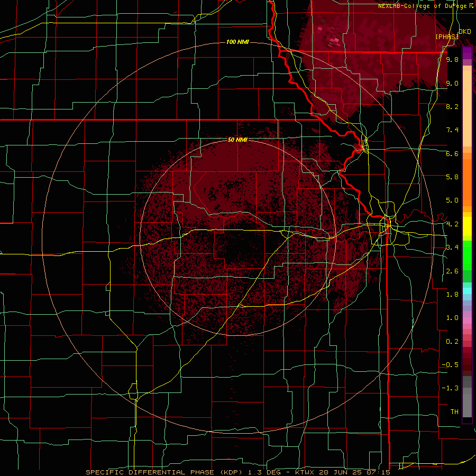Image resolution: width=476 pixels, height=476 pixels.
Task: Pick the purple segment topping the color bar
Action: click(467, 53)
